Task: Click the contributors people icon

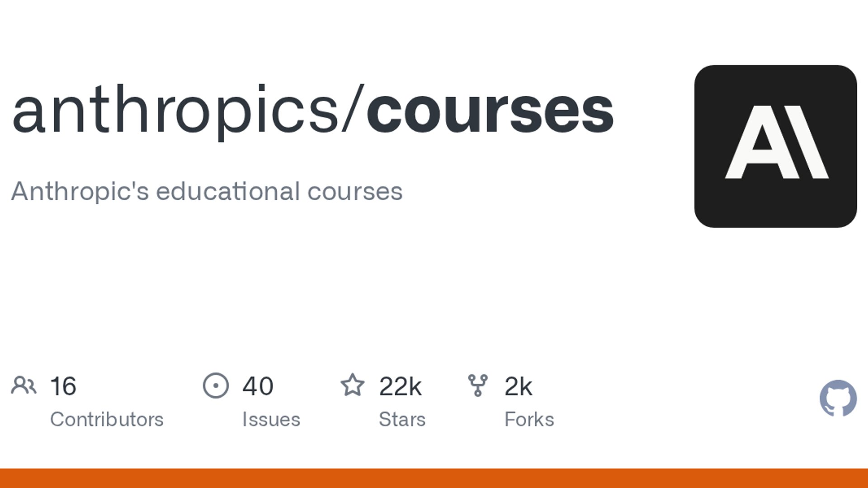Action: click(24, 385)
